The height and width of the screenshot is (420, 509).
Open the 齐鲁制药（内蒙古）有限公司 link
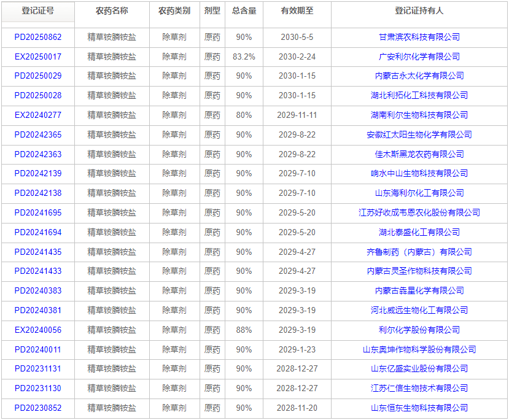point(420,252)
